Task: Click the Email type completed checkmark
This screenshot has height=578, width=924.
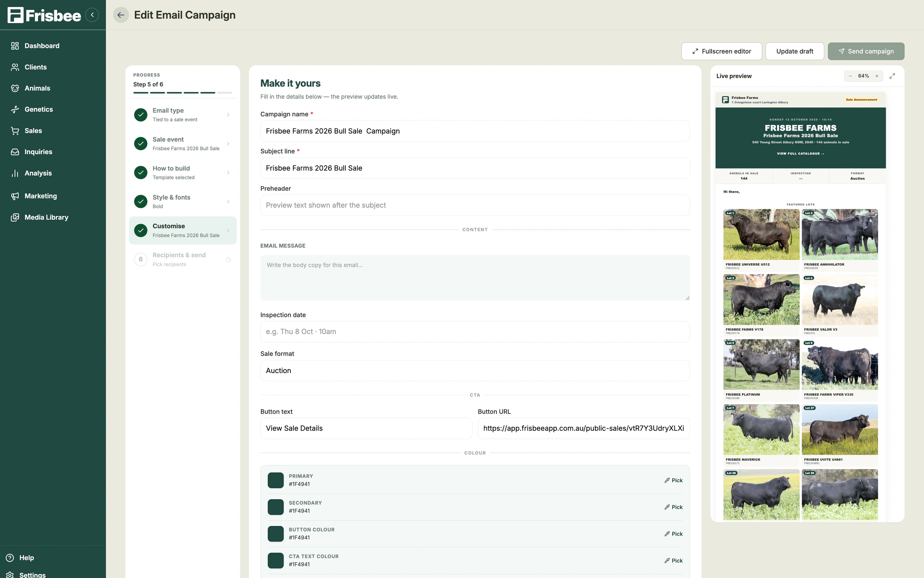Action: click(141, 115)
